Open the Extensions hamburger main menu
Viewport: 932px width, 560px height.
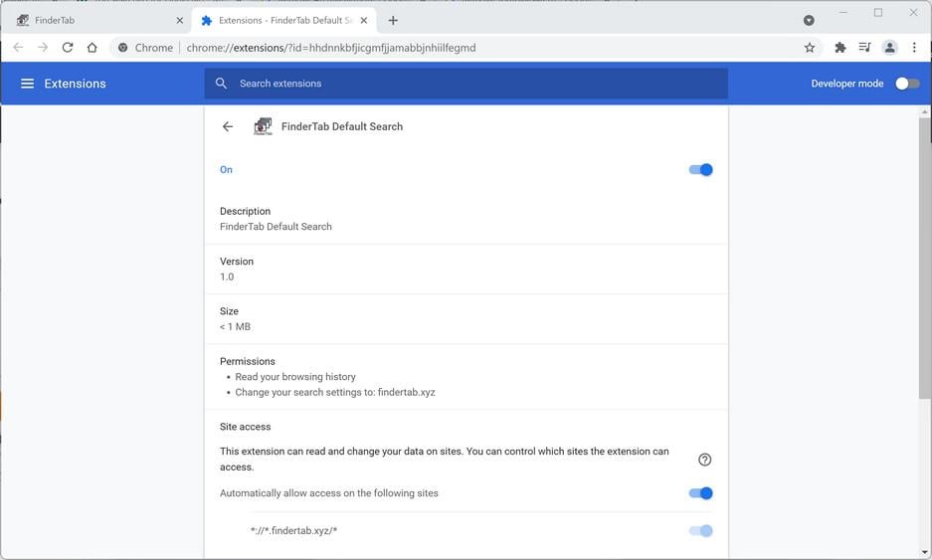pos(27,84)
